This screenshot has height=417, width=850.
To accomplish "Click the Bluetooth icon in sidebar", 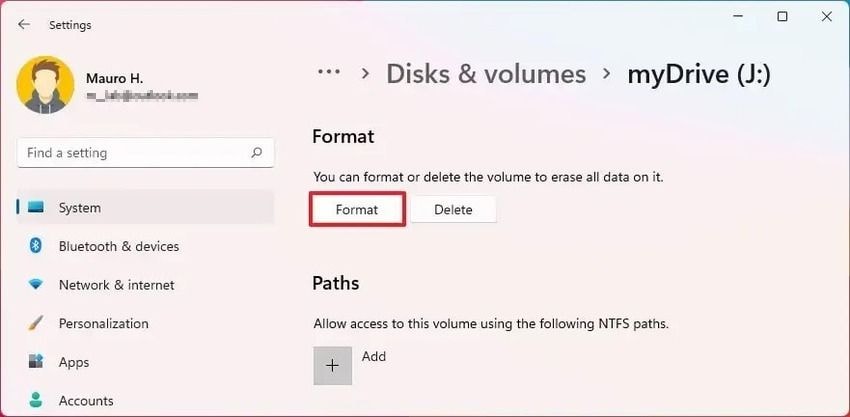I will pyautogui.click(x=36, y=246).
